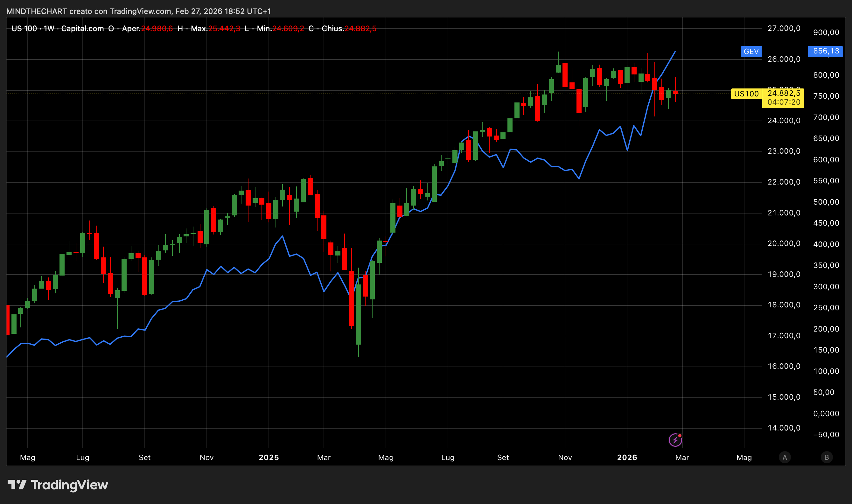The height and width of the screenshot is (504, 852).
Task: Click the 04:07:20 countdown timer
Action: coord(783,102)
